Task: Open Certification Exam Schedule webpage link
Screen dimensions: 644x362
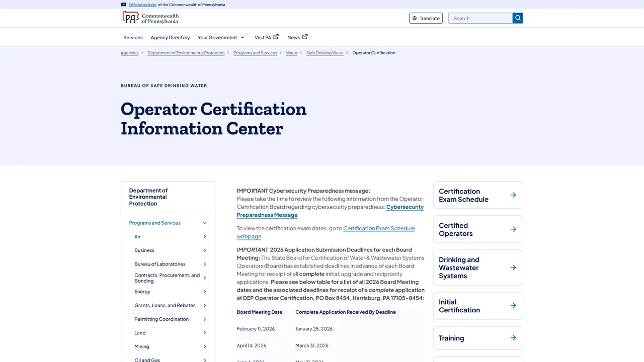Action: pyautogui.click(x=326, y=232)
